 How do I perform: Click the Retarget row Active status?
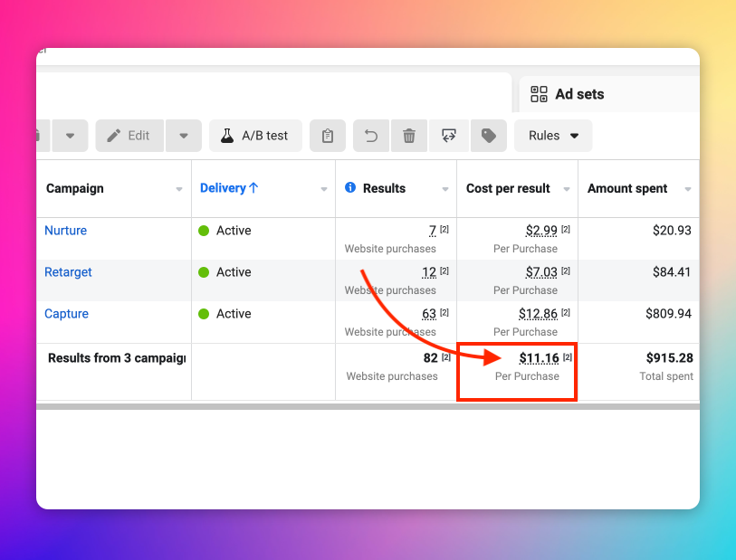(225, 272)
